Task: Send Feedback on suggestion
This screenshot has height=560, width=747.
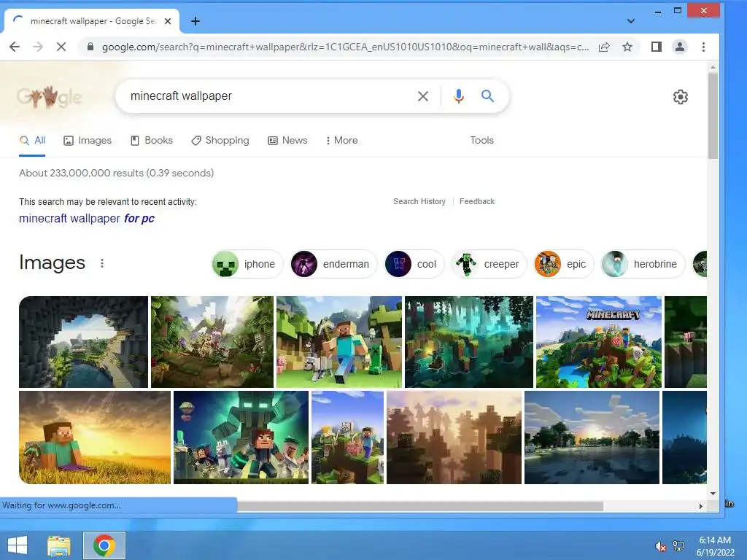Action: click(x=477, y=201)
